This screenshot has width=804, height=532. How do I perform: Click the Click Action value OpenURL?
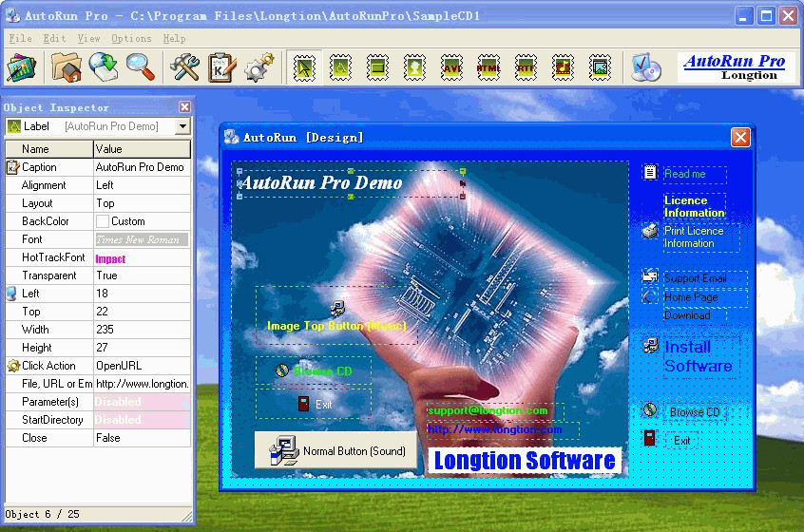142,366
